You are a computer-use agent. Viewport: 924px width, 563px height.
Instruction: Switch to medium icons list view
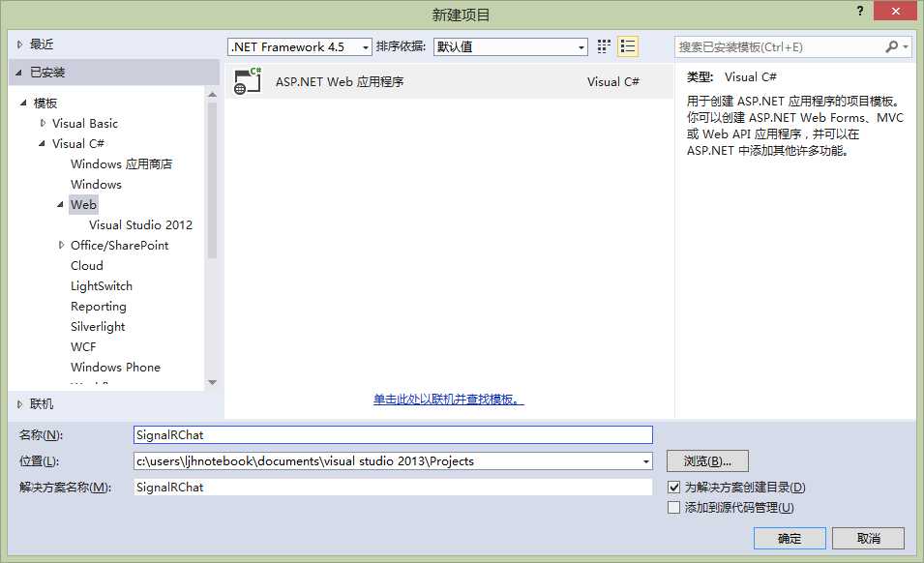(x=628, y=46)
